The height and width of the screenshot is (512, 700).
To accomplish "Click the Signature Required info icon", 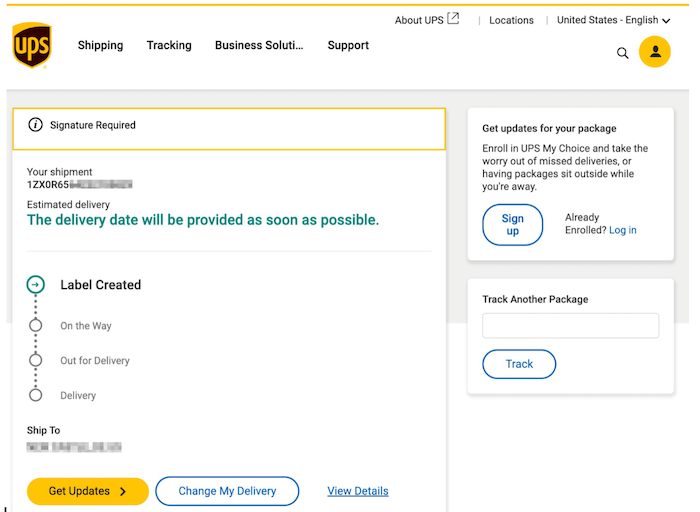I will (x=36, y=125).
